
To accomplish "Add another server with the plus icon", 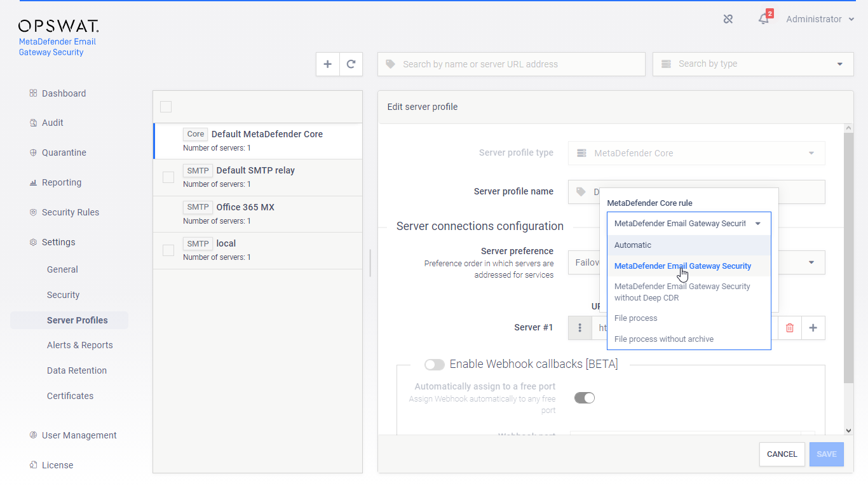I will click(813, 328).
